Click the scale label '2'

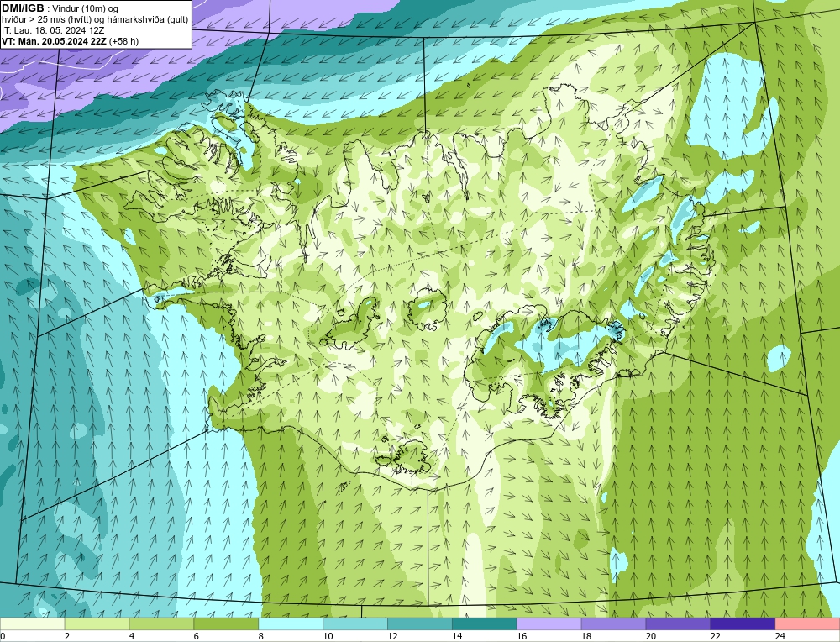pos(67,636)
